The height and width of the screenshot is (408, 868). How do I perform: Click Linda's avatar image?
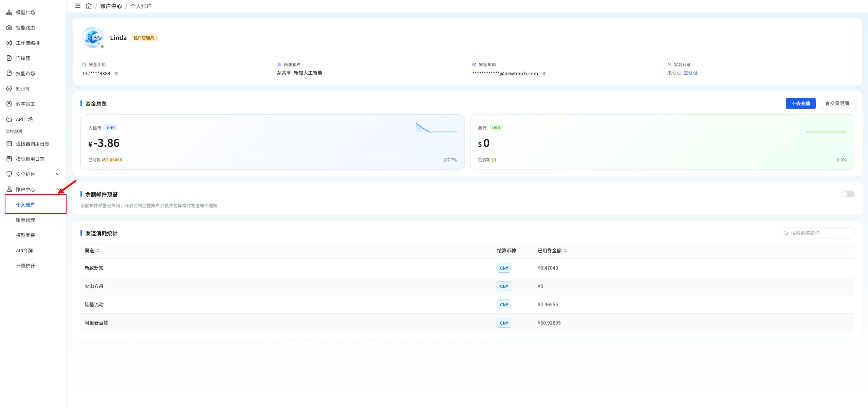(x=93, y=37)
